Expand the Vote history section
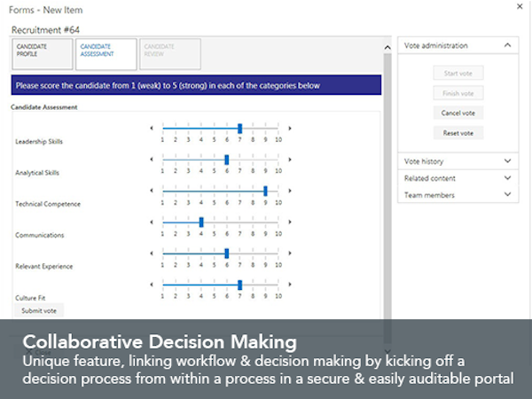Image resolution: width=532 pixels, height=399 pixels. [506, 161]
